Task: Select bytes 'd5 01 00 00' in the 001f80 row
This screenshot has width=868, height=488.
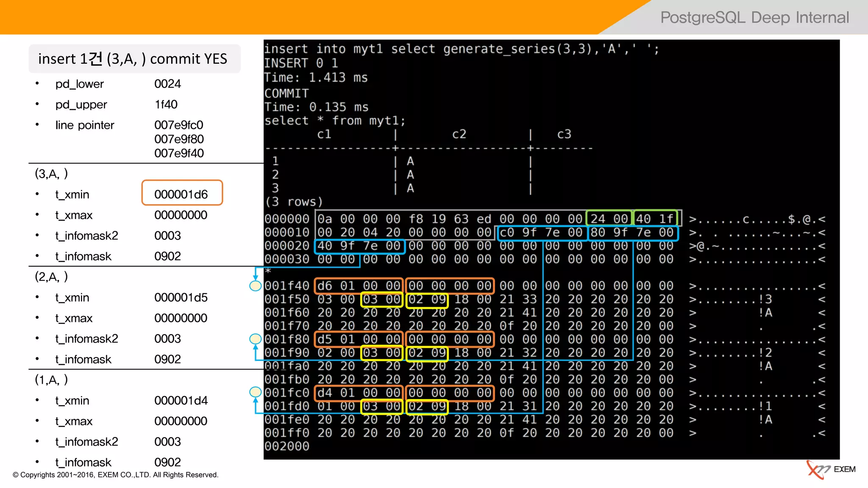Action: click(359, 339)
